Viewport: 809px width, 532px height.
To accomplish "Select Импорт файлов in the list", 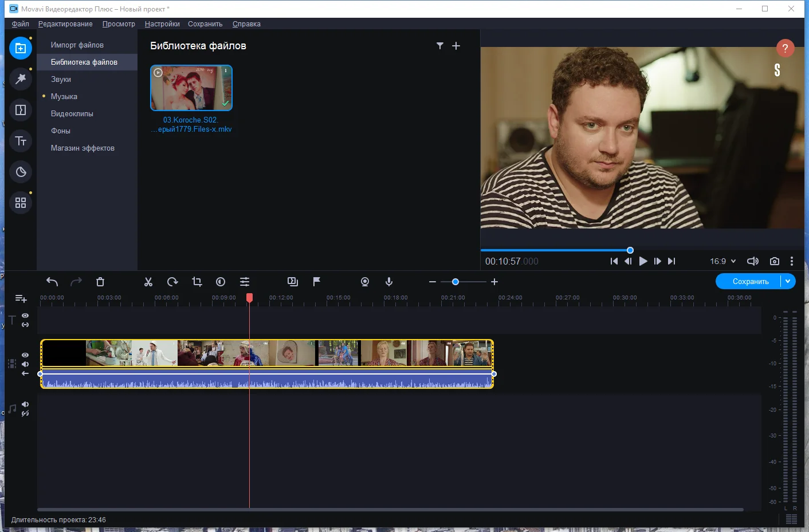I will [x=87, y=45].
